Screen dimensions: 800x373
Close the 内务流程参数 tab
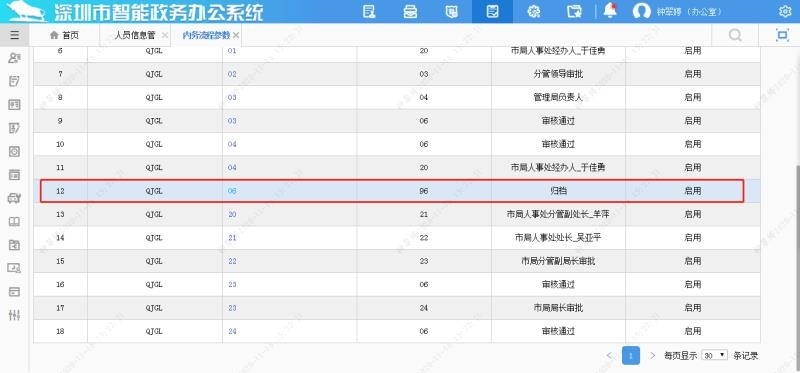coord(236,35)
